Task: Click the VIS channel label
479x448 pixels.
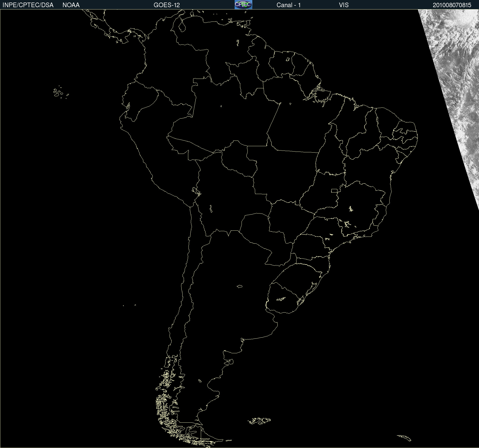Action: point(344,5)
